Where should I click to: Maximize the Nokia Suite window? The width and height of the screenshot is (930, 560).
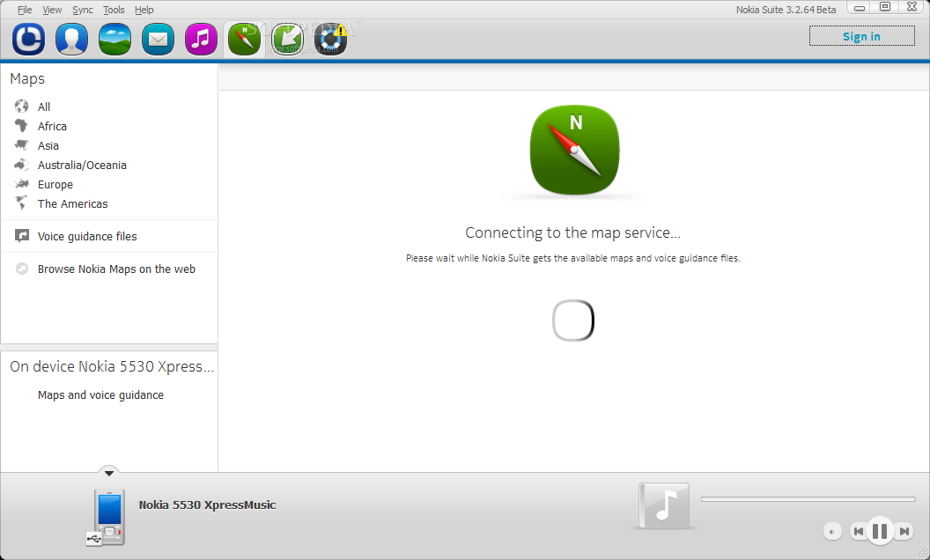885,7
